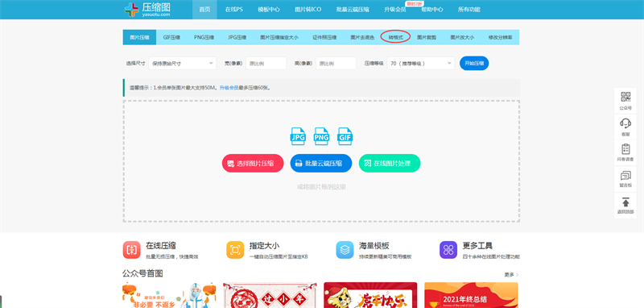Click the GIF file format icon
Viewport: 644px width, 308px height.
point(345,136)
